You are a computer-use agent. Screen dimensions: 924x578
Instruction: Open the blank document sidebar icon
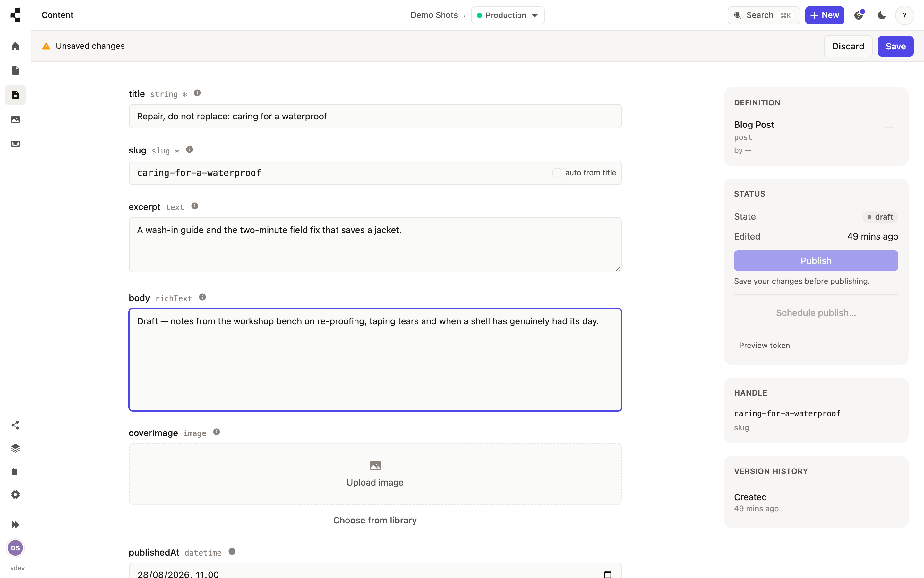click(15, 71)
